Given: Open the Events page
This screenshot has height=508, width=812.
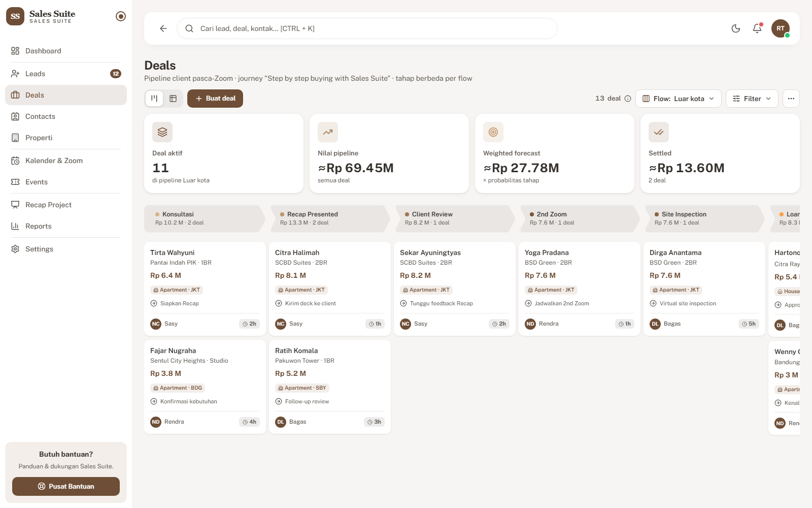Looking at the screenshot, I should tap(66, 182).
